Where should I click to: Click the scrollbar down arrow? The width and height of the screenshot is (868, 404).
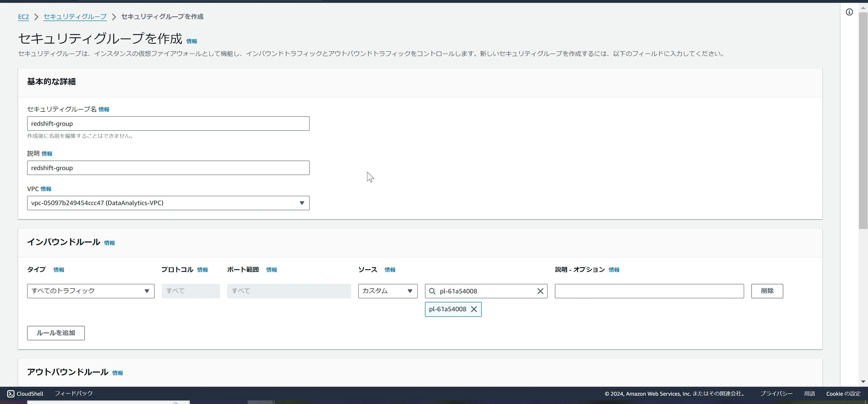click(x=863, y=381)
